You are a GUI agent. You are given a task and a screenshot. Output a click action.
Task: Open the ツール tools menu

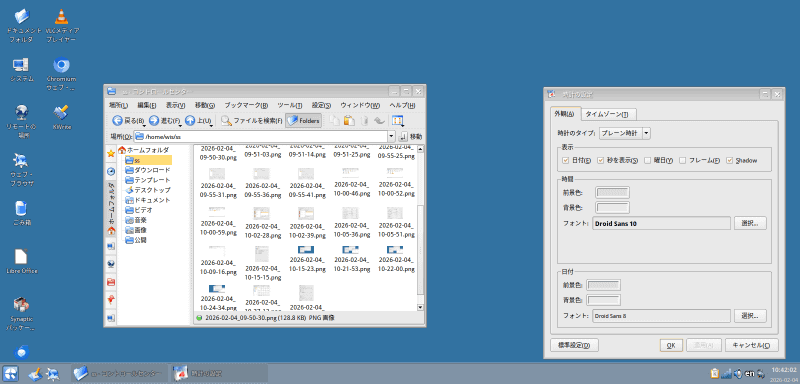click(290, 105)
